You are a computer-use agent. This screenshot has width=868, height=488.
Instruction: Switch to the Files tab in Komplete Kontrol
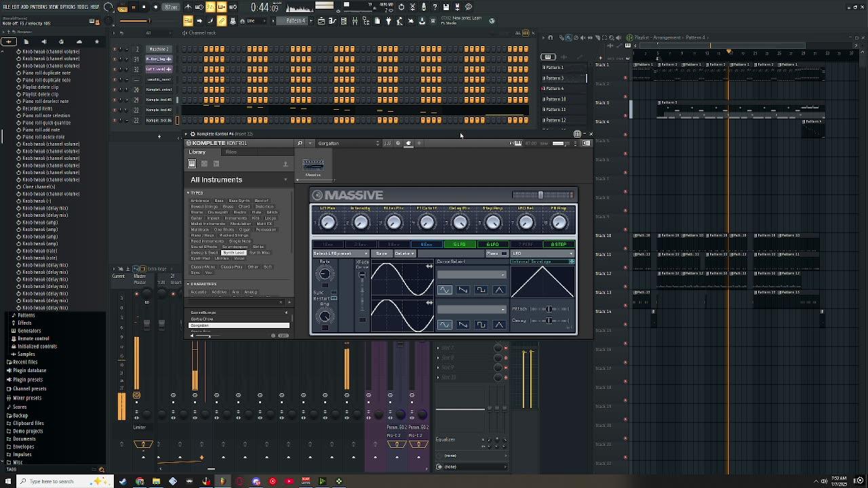(231, 152)
